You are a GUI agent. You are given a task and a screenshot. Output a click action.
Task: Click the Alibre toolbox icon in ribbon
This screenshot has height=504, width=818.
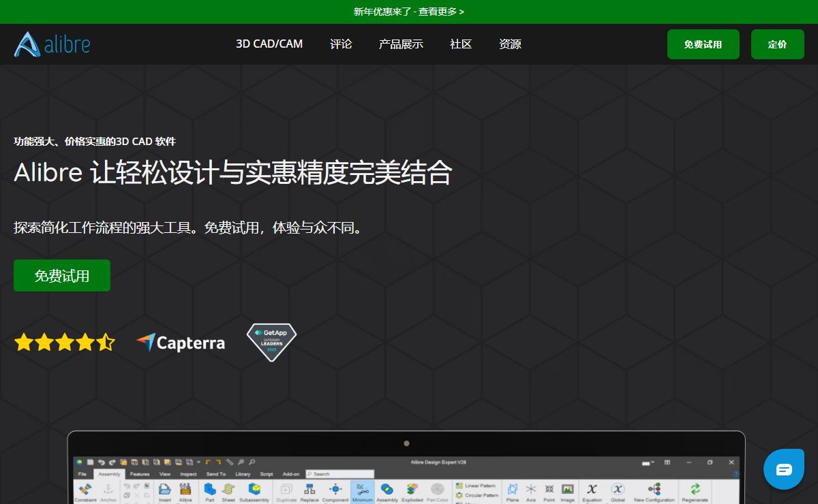[185, 492]
